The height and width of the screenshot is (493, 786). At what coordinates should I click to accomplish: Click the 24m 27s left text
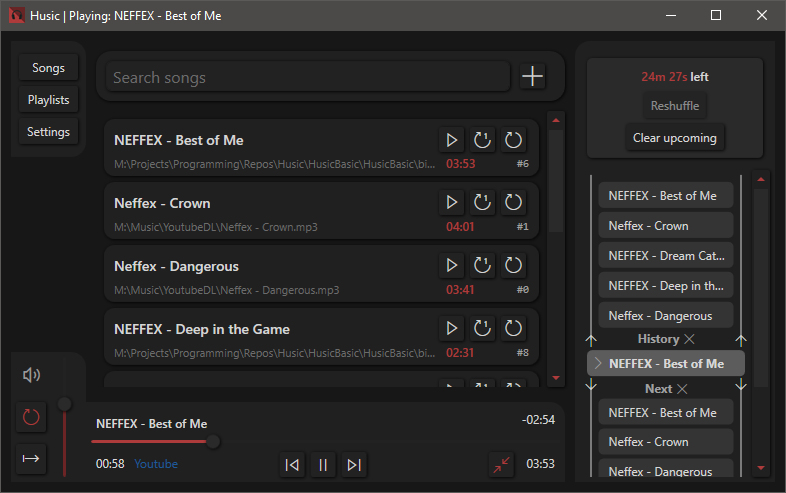pyautogui.click(x=675, y=77)
